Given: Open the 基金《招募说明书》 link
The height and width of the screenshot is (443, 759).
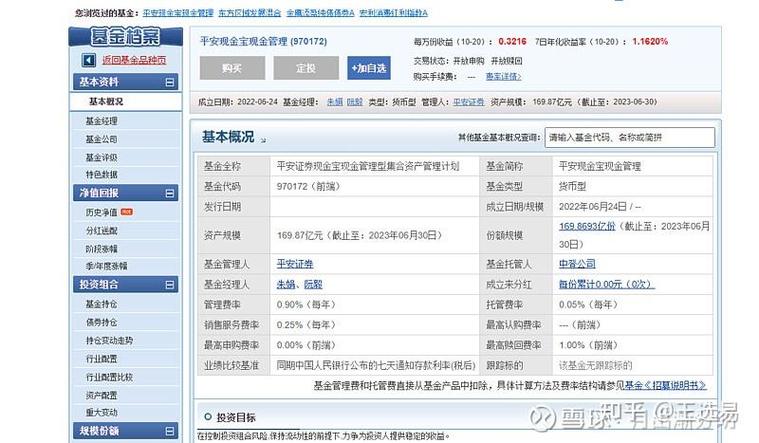Looking at the screenshot, I should coord(666,385).
